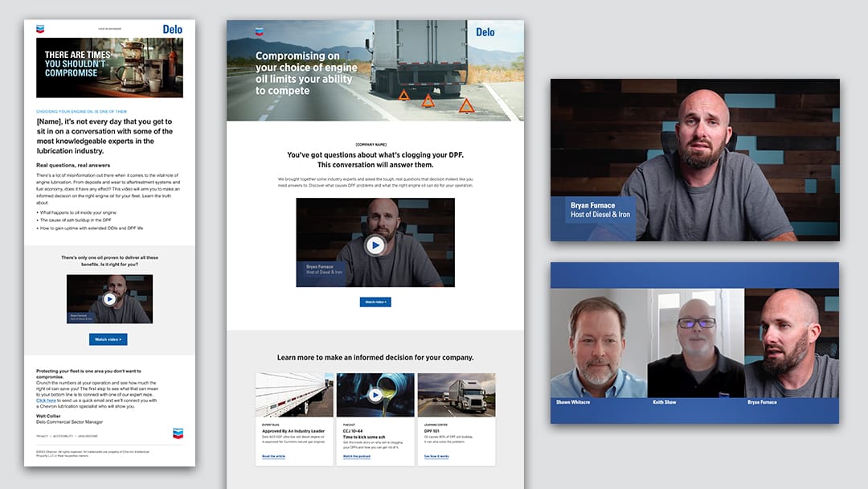
Task: Click the 'Learn more to make an informed decision' heading
Action: (x=375, y=358)
